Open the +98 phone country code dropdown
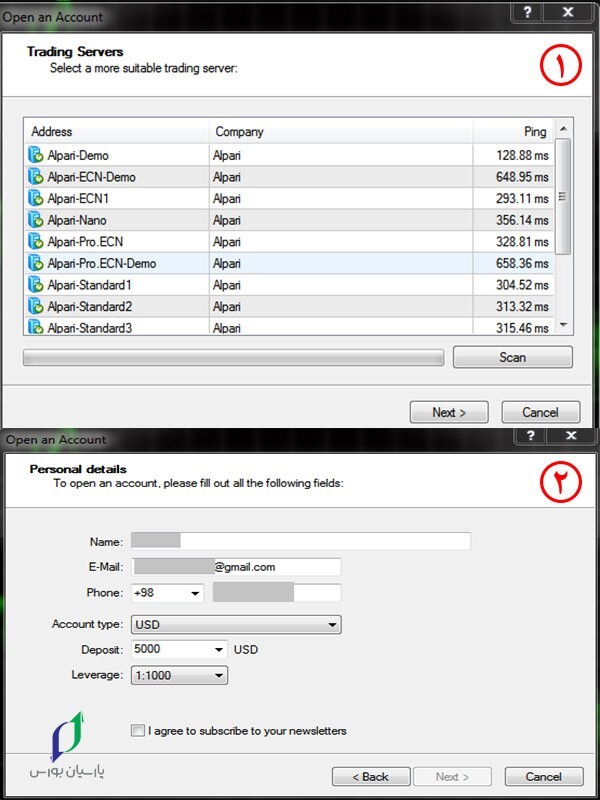The height and width of the screenshot is (800, 600). [194, 593]
